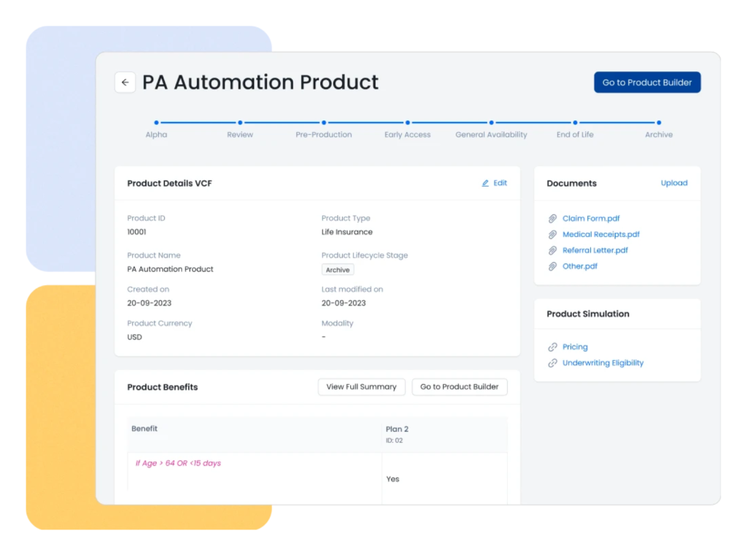
Task: Select the Early Access stage dot
Action: click(408, 122)
